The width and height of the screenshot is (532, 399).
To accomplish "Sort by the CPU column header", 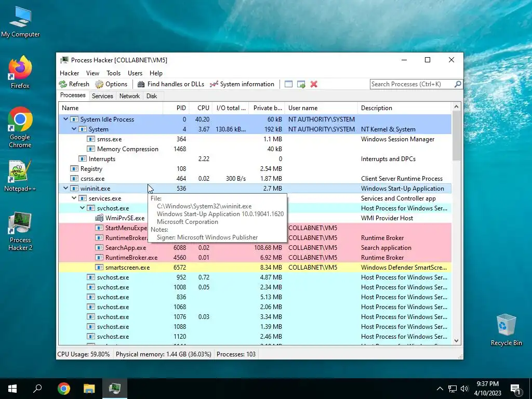I will pos(201,108).
